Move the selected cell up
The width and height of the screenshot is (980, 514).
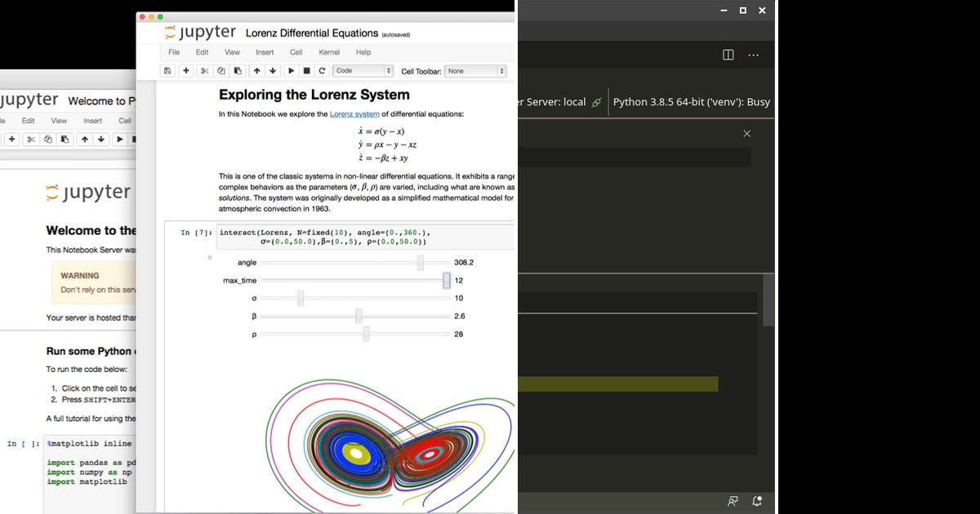(256, 71)
